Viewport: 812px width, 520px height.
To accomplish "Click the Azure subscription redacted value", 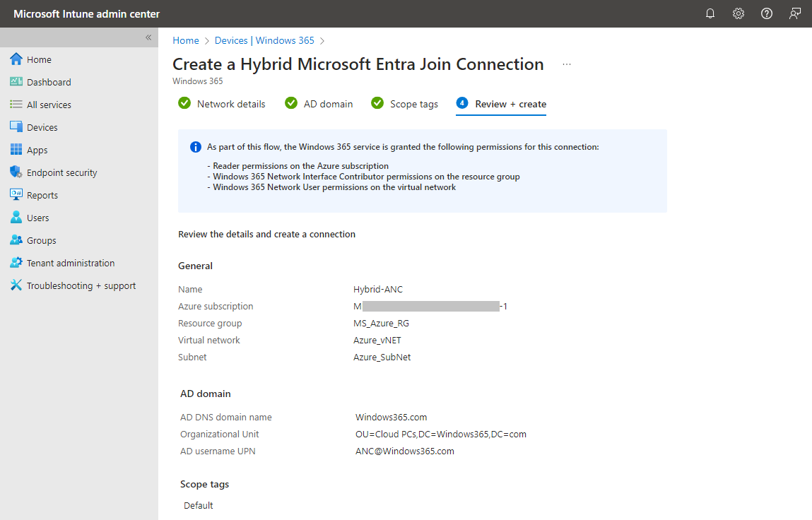I will [430, 307].
